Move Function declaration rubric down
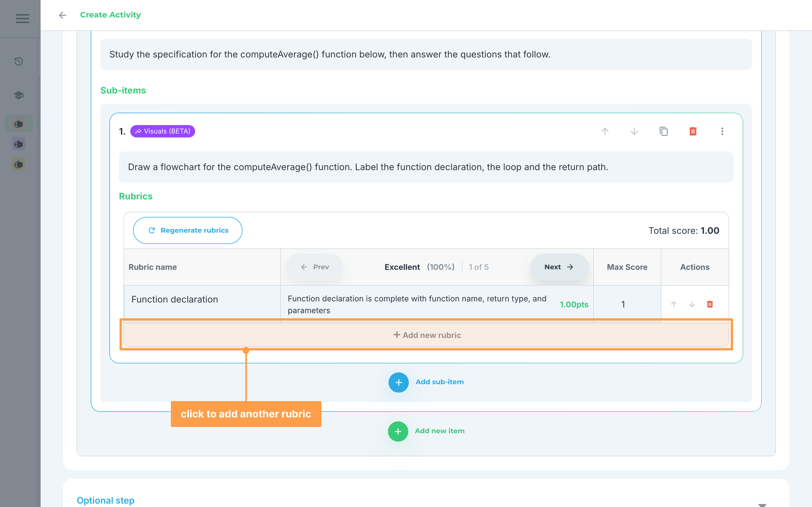The width and height of the screenshot is (812, 507). [x=692, y=304]
